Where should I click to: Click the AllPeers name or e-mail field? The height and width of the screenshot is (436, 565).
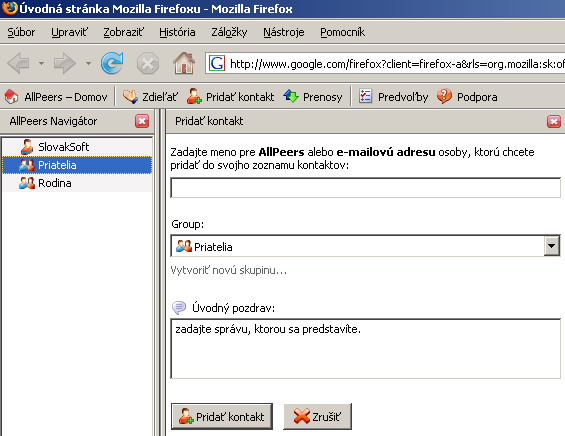[x=365, y=187]
